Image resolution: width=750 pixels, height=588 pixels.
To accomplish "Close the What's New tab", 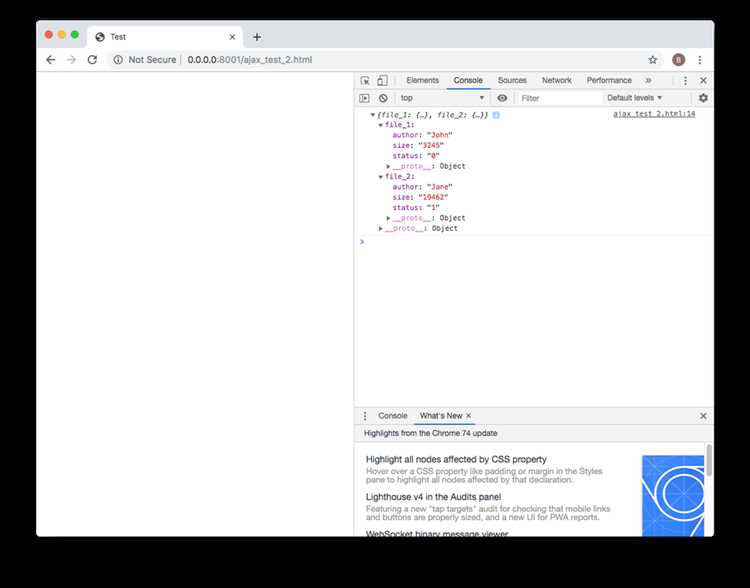I will [x=469, y=416].
